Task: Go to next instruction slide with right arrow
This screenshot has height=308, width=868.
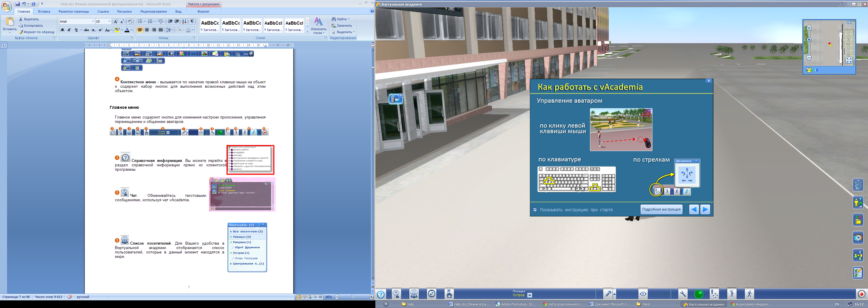Action: 705,210
